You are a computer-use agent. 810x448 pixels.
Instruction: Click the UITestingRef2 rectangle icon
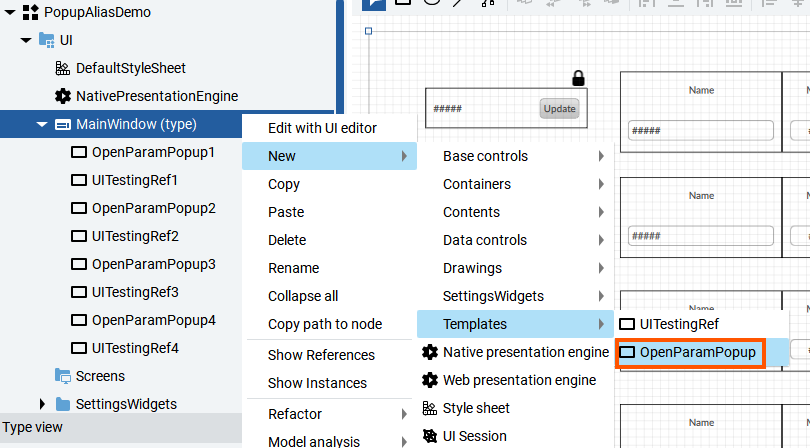(79, 236)
